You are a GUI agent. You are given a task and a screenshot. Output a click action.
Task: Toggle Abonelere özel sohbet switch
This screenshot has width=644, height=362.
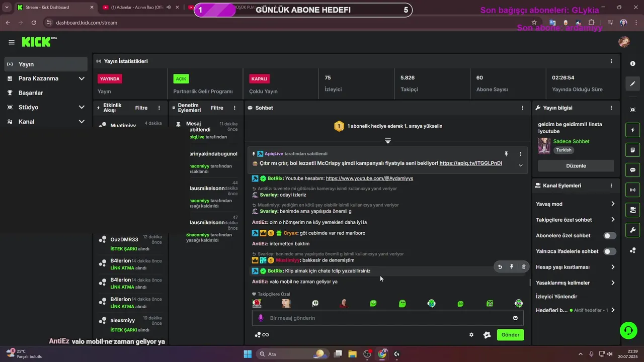pos(610,235)
